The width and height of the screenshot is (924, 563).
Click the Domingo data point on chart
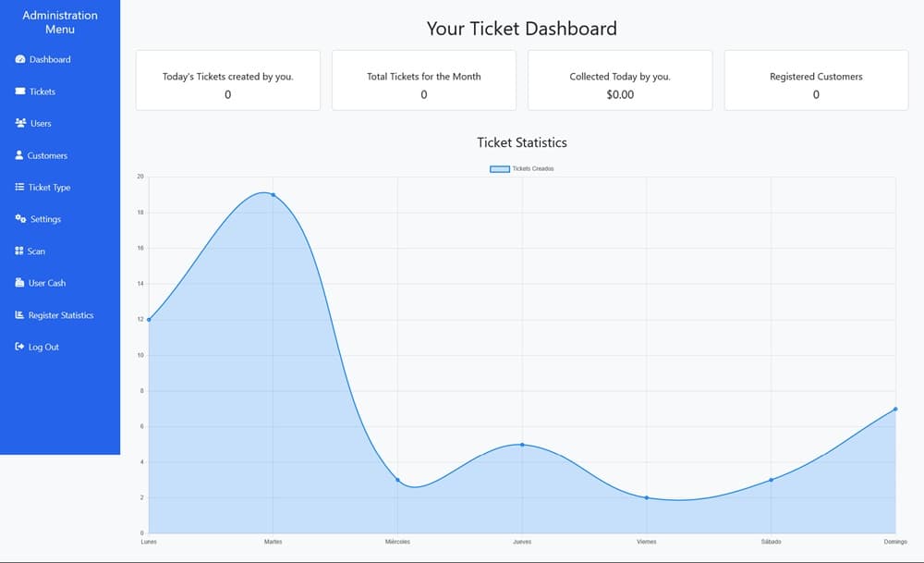coord(895,409)
